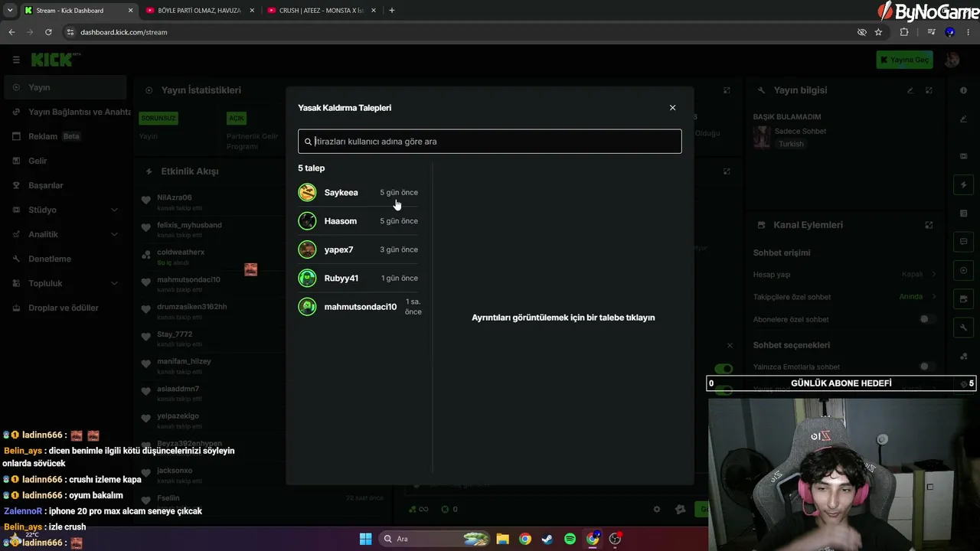The image size is (980, 551).
Task: Click the wrench icon in the right strip
Action: [x=963, y=328]
